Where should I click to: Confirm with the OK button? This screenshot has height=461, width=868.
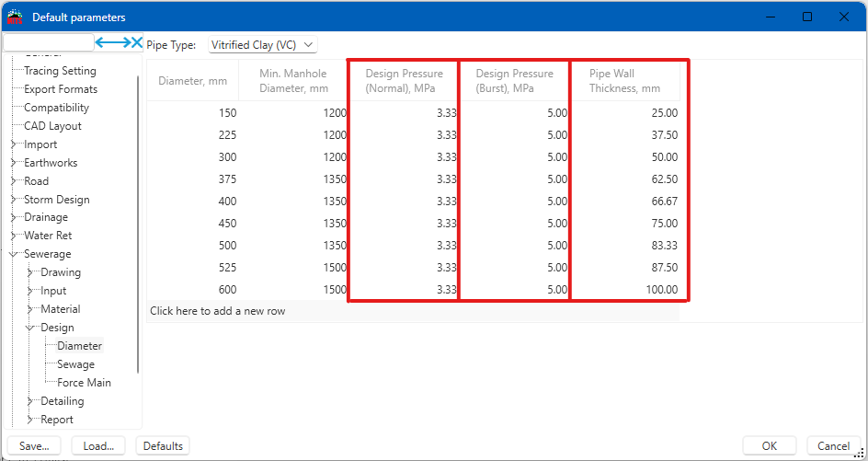point(770,446)
